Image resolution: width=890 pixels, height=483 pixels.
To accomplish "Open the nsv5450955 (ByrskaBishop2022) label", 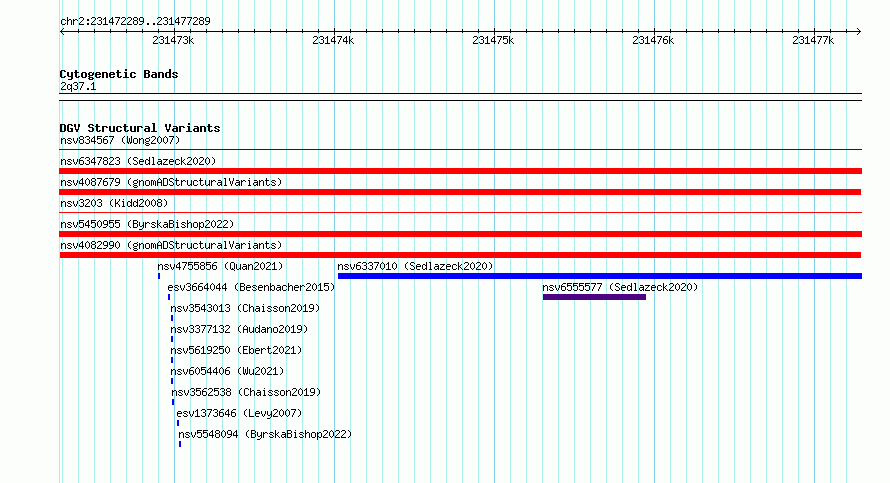I will [147, 224].
